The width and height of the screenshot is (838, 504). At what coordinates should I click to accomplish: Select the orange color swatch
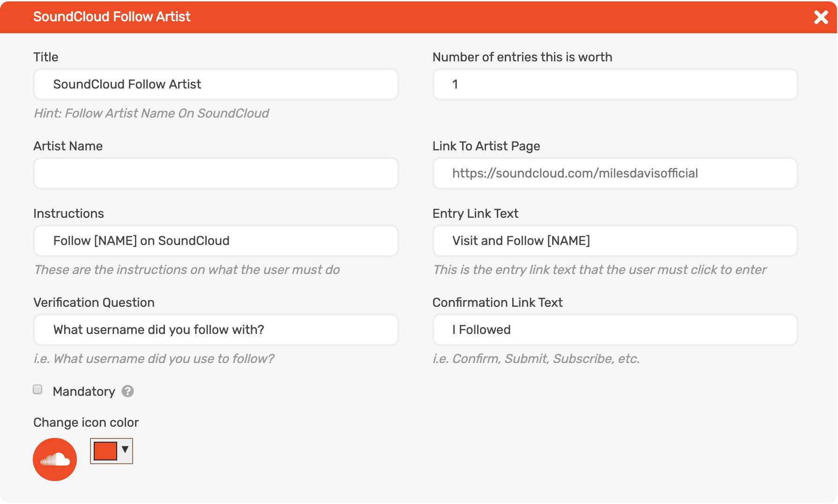[x=105, y=451]
